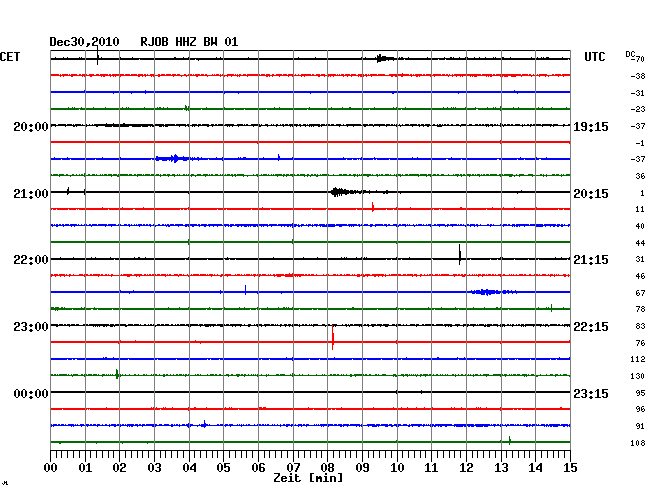The image size is (650, 494).
Task: Click the "CET" time zone label
Action: [x=10, y=57]
